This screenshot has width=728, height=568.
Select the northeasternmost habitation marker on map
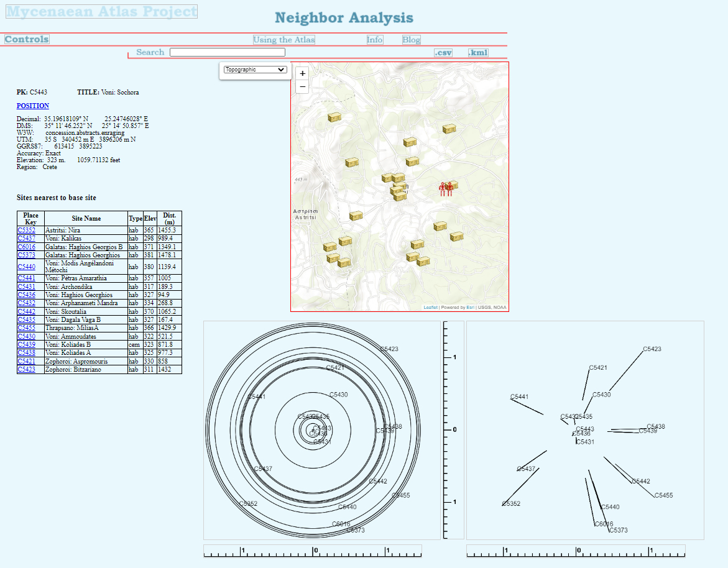click(x=449, y=129)
